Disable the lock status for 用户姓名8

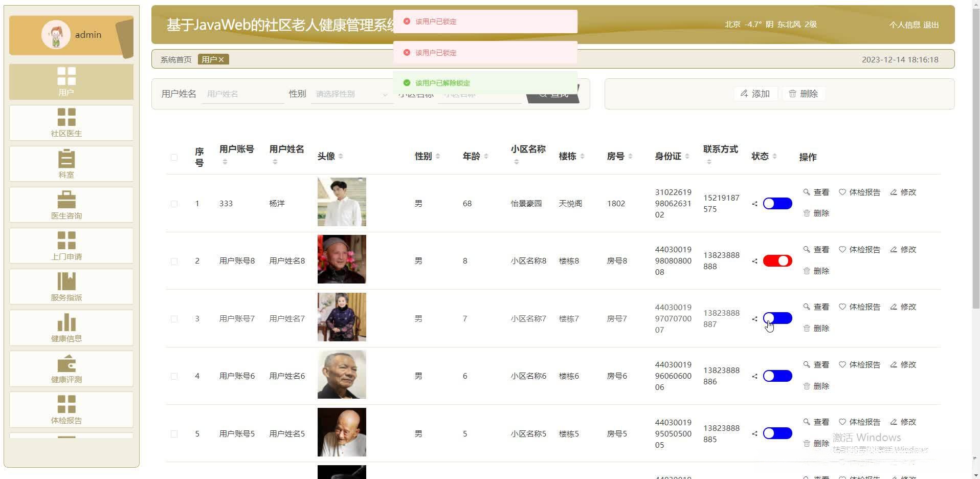(777, 260)
